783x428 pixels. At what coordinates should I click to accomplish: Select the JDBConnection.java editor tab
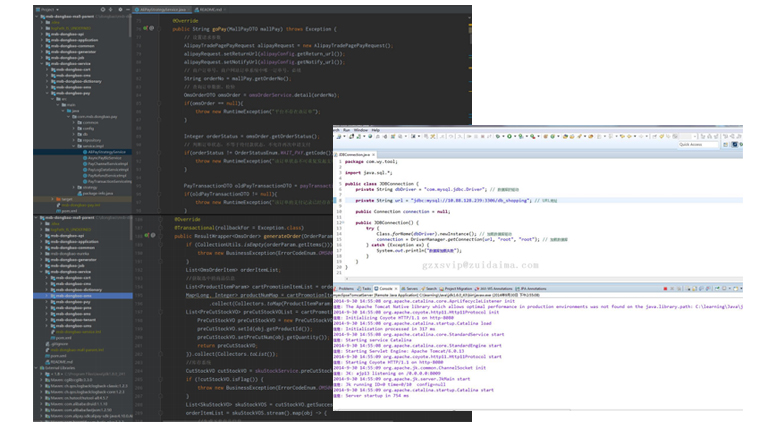pyautogui.click(x=354, y=155)
